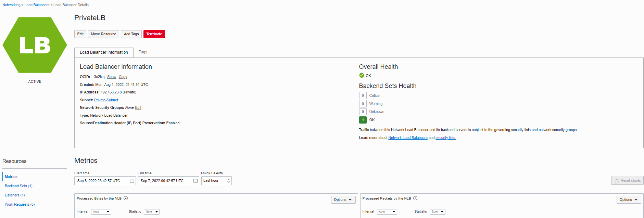Click the Move Resource button
Screen dimensions: 644x218
(x=103, y=34)
